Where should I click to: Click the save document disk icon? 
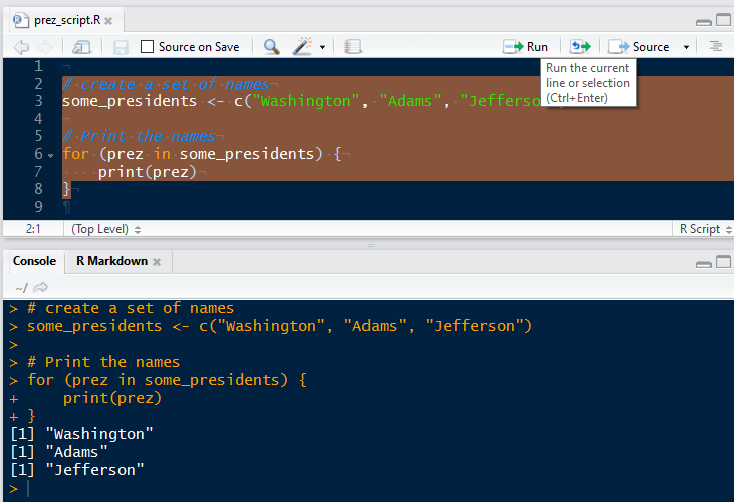pyautogui.click(x=120, y=47)
